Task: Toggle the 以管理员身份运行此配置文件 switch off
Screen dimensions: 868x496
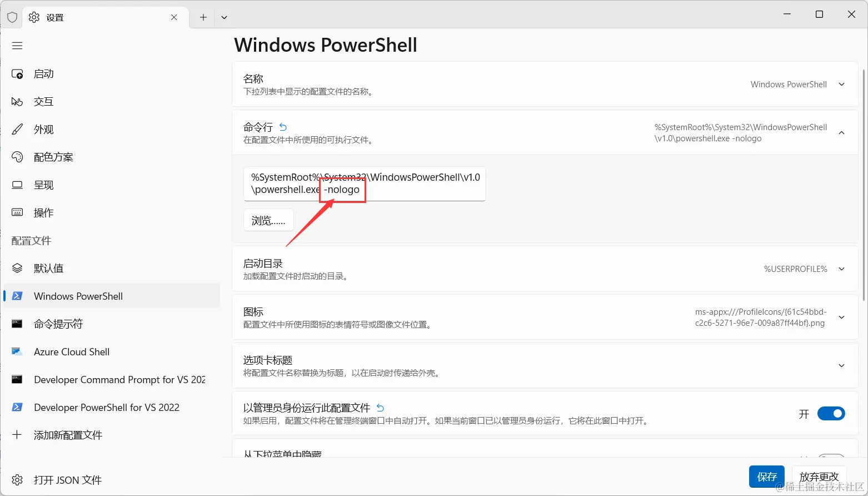Action: pos(831,414)
